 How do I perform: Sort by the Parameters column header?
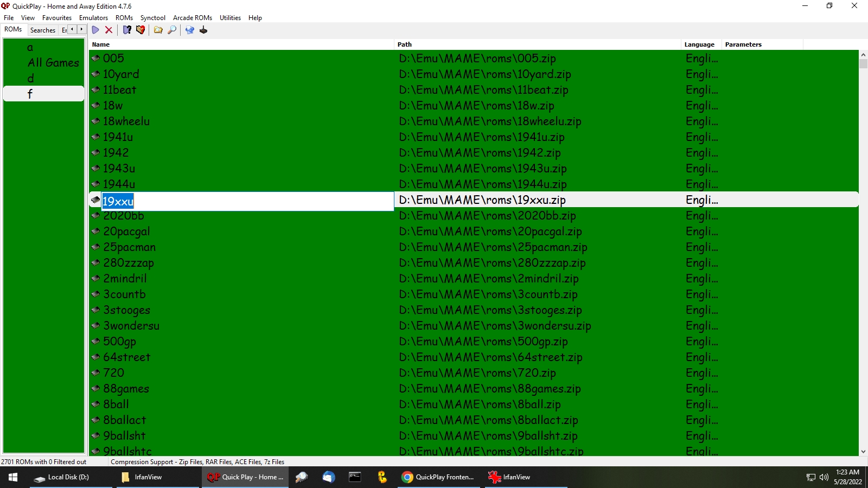[763, 44]
